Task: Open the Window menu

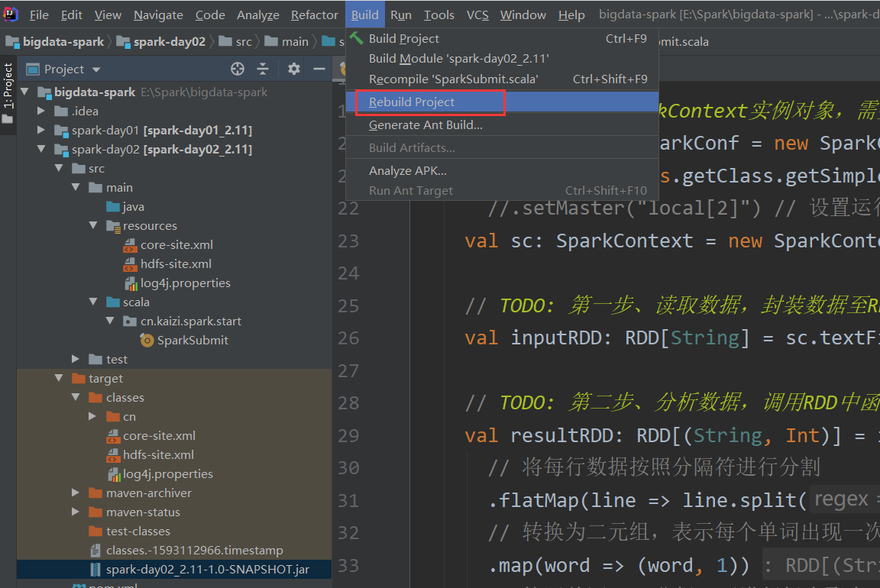Action: pos(523,15)
